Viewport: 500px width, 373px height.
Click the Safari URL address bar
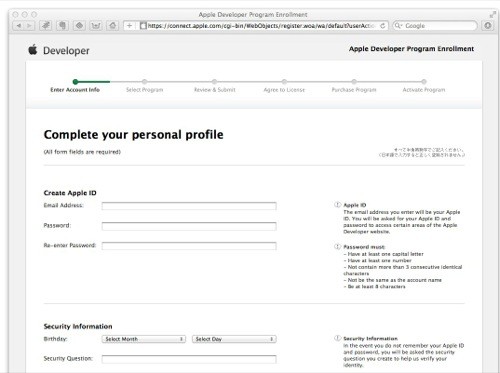click(x=262, y=26)
